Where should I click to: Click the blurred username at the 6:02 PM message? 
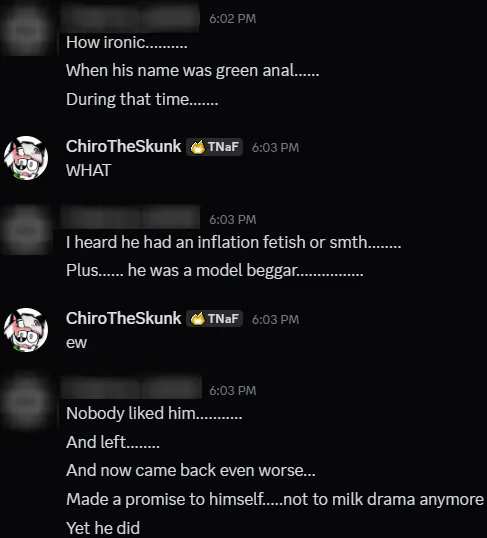[130, 18]
